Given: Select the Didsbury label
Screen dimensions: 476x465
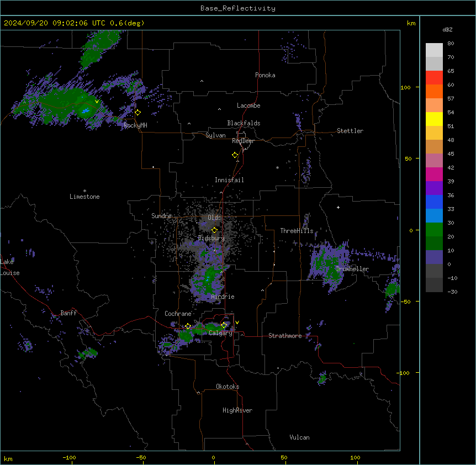Looking at the screenshot, I should click(x=211, y=238).
